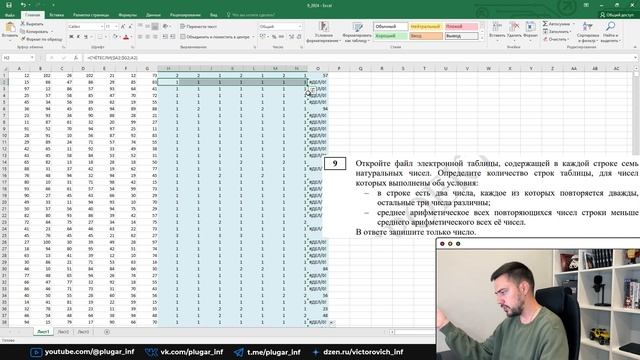Toggle bold formatting
The image size is (640, 360).
pyautogui.click(x=71, y=37)
